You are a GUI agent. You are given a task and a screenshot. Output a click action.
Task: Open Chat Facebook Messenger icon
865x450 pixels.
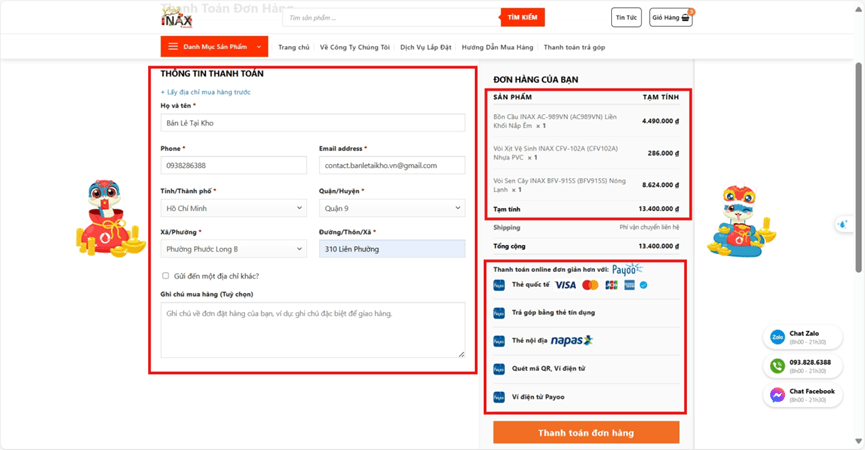coord(776,395)
